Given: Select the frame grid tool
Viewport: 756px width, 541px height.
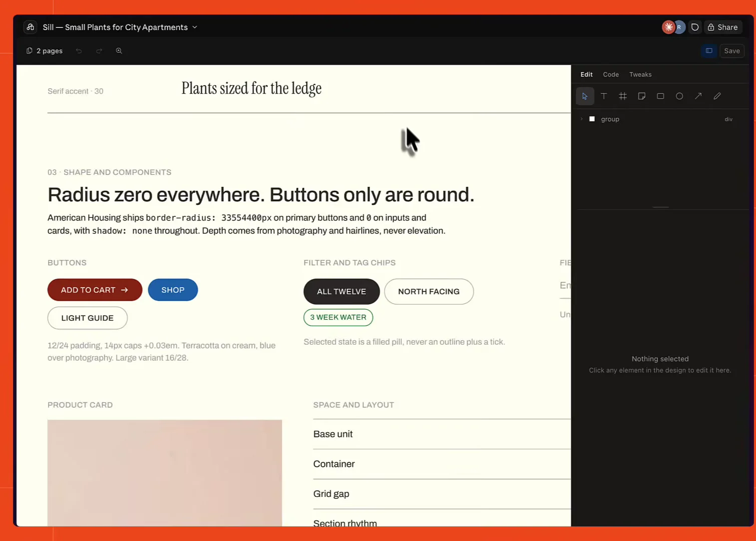Looking at the screenshot, I should click(623, 96).
